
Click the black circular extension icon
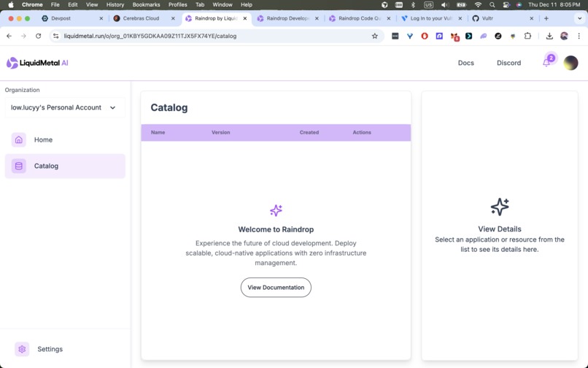[x=498, y=36]
